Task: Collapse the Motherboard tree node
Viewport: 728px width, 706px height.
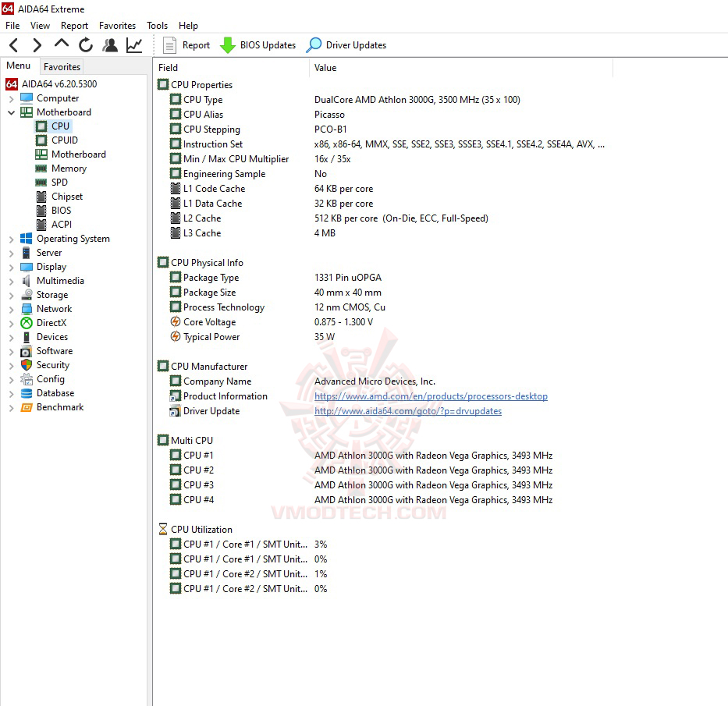Action: pos(11,113)
